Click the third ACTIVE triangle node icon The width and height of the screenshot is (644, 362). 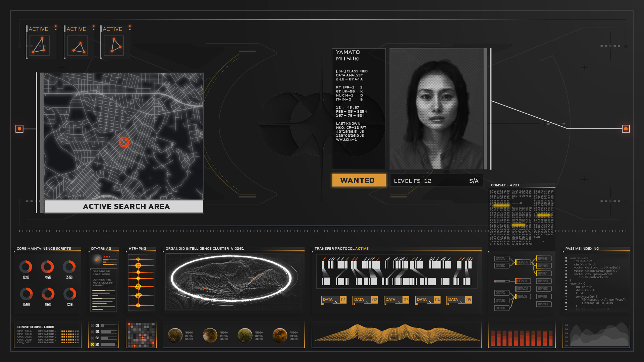coord(114,46)
